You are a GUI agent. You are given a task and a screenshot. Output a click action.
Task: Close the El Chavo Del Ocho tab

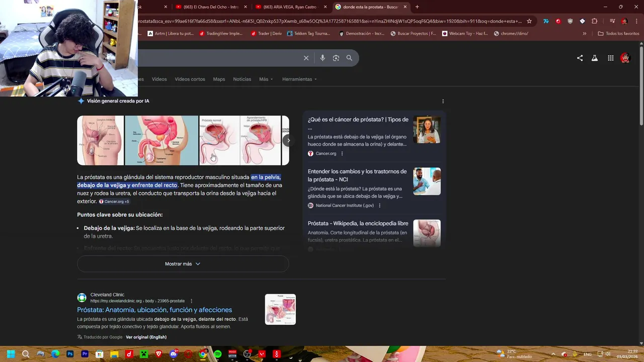(246, 7)
